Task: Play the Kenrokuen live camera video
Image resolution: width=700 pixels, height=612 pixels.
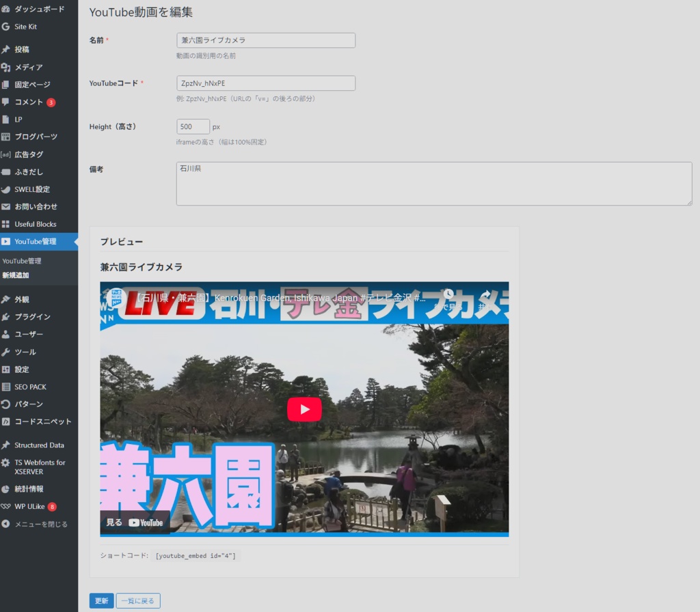Action: (304, 409)
